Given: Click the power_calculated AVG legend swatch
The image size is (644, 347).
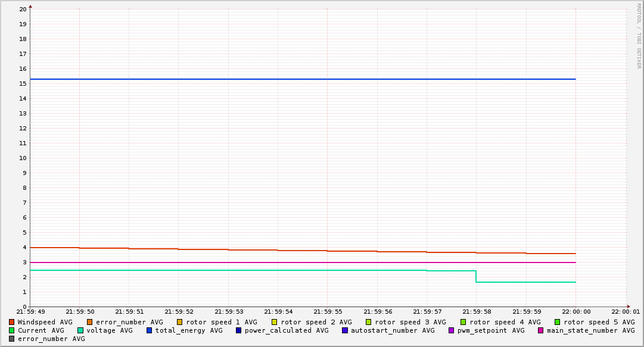Looking at the screenshot, I should [x=239, y=330].
